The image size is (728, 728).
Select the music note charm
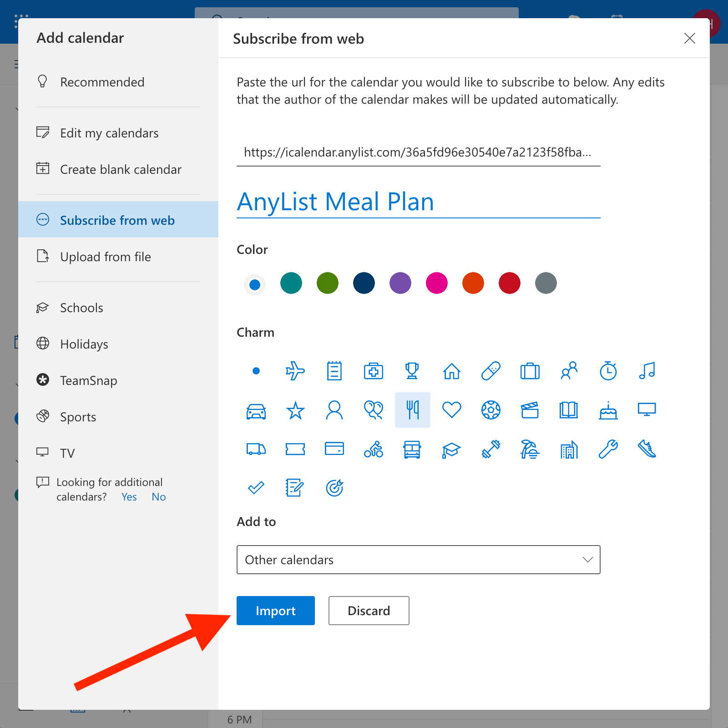pyautogui.click(x=647, y=371)
